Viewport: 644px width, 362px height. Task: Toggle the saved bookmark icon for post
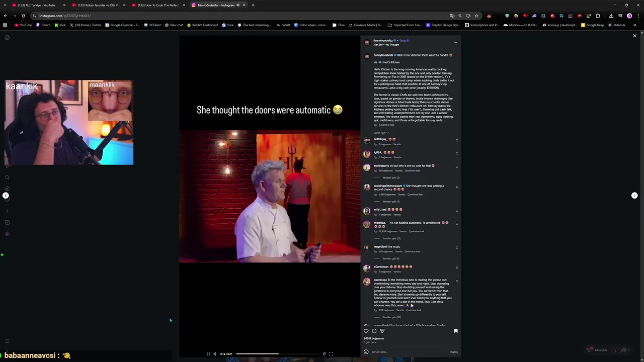pos(456,331)
